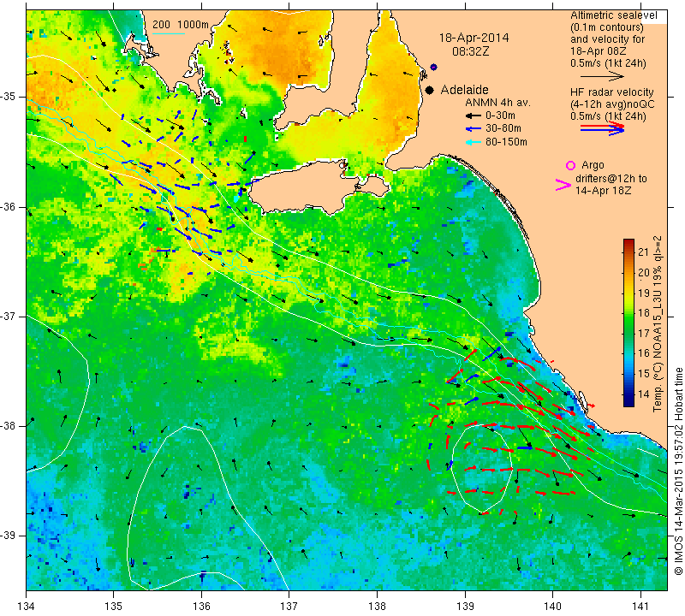The width and height of the screenshot is (685, 616).
Task: Click the date label 18-Apr-2014
Action: tap(474, 38)
